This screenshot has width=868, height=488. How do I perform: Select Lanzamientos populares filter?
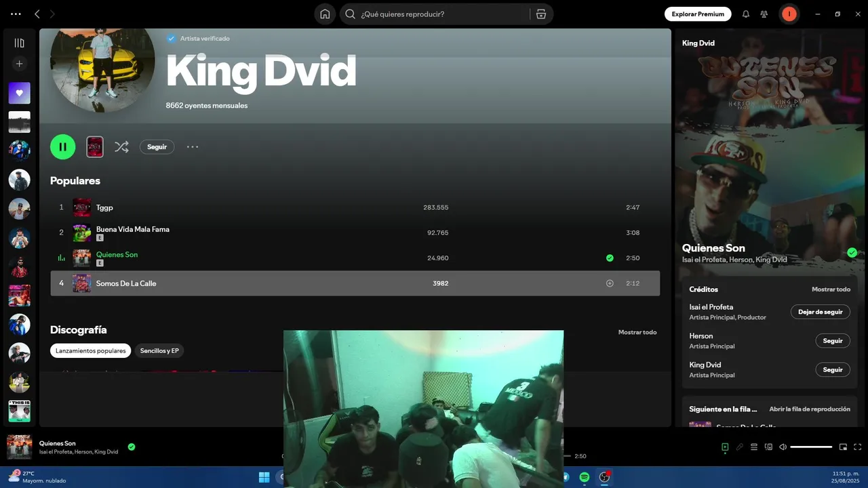(x=90, y=350)
